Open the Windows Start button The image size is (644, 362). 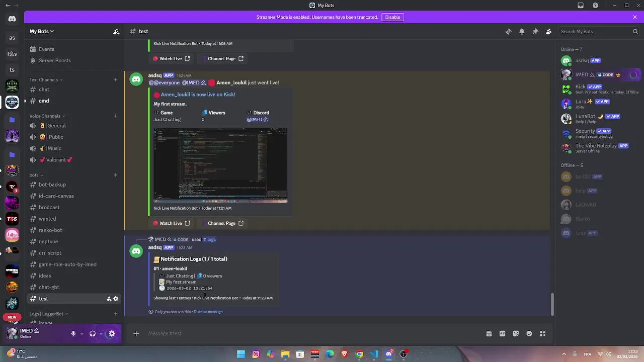[241, 354]
